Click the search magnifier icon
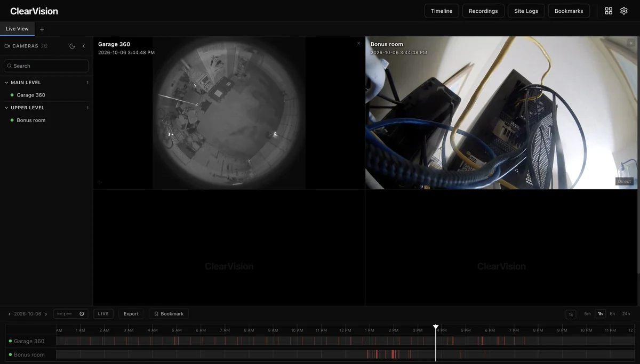 (x=9, y=66)
